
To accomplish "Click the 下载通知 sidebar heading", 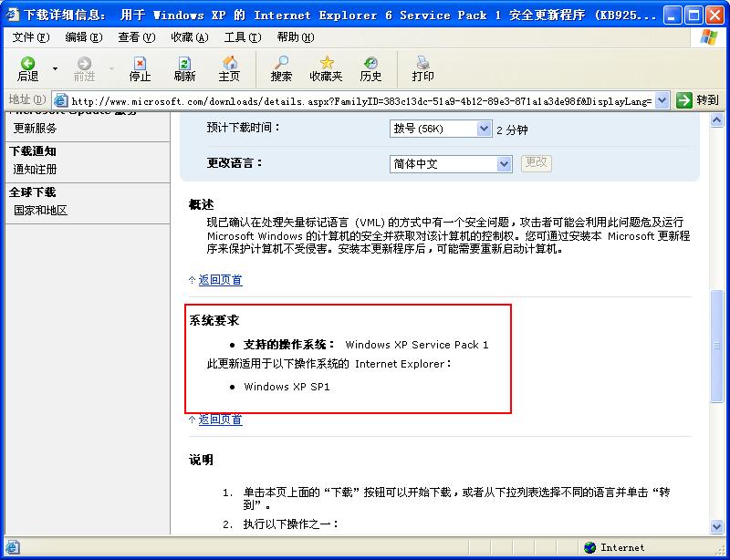I will 33,151.
